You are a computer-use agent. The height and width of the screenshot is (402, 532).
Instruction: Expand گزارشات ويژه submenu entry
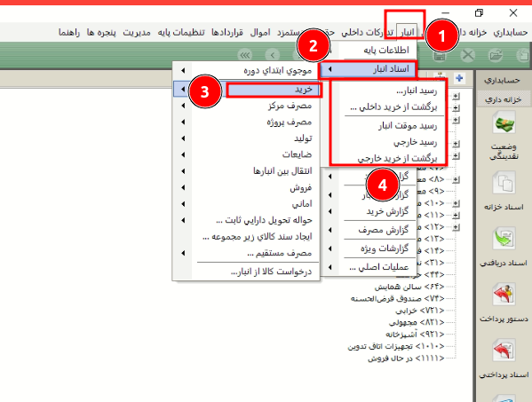pos(368,248)
